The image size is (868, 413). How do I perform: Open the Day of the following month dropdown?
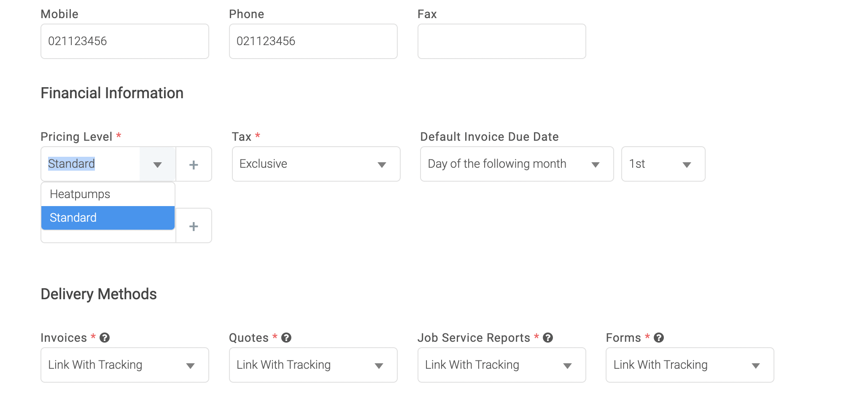coord(517,164)
